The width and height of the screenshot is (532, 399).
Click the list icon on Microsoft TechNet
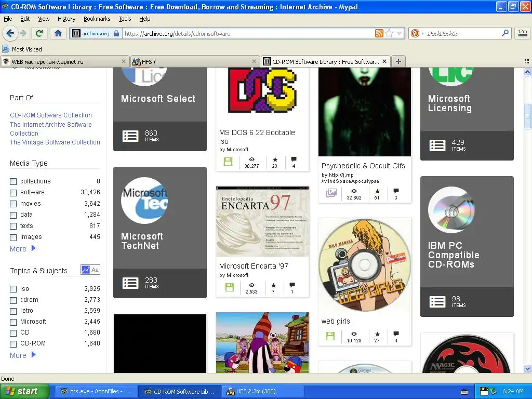130,283
